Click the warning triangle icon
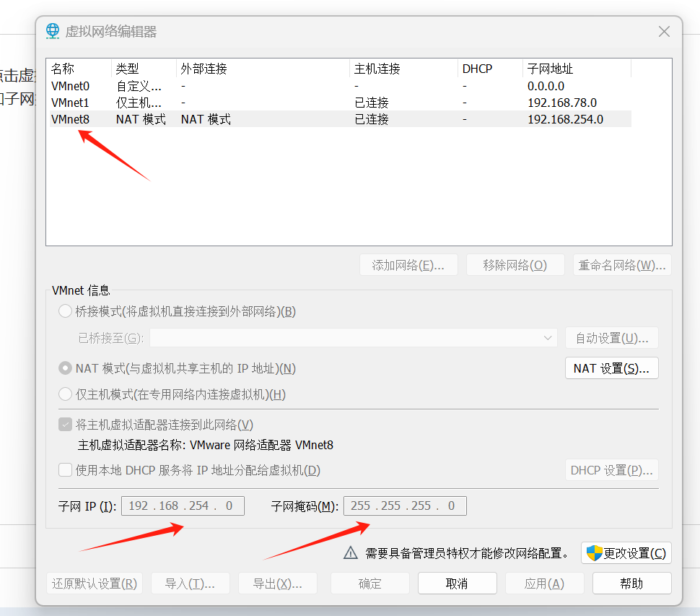The width and height of the screenshot is (700, 616). coord(351,553)
